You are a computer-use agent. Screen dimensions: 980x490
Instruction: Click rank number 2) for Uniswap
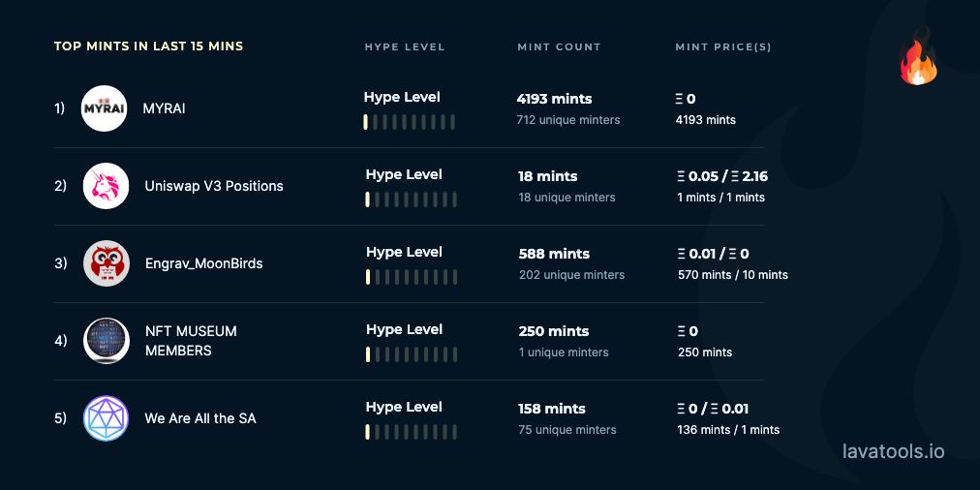coord(60,186)
